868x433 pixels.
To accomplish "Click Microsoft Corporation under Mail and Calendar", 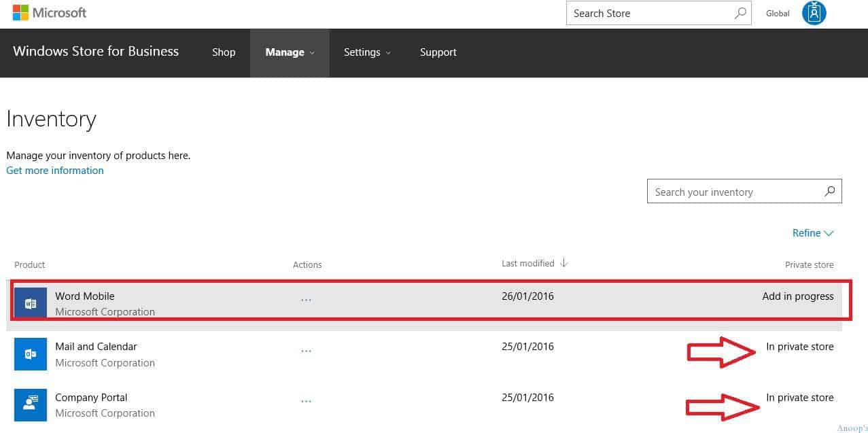I will point(105,363).
